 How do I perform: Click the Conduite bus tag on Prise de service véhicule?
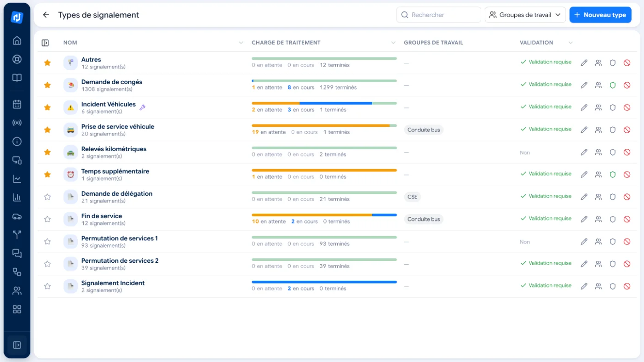(x=424, y=130)
